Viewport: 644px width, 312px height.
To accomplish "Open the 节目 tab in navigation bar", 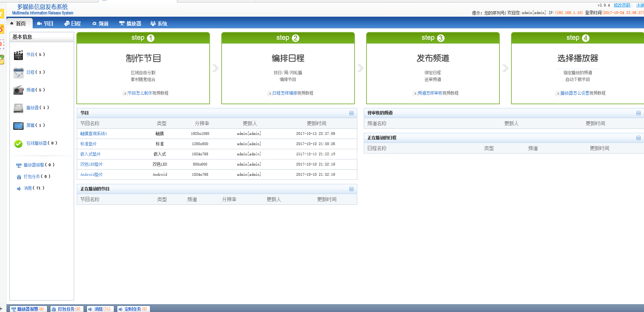I will (45, 24).
